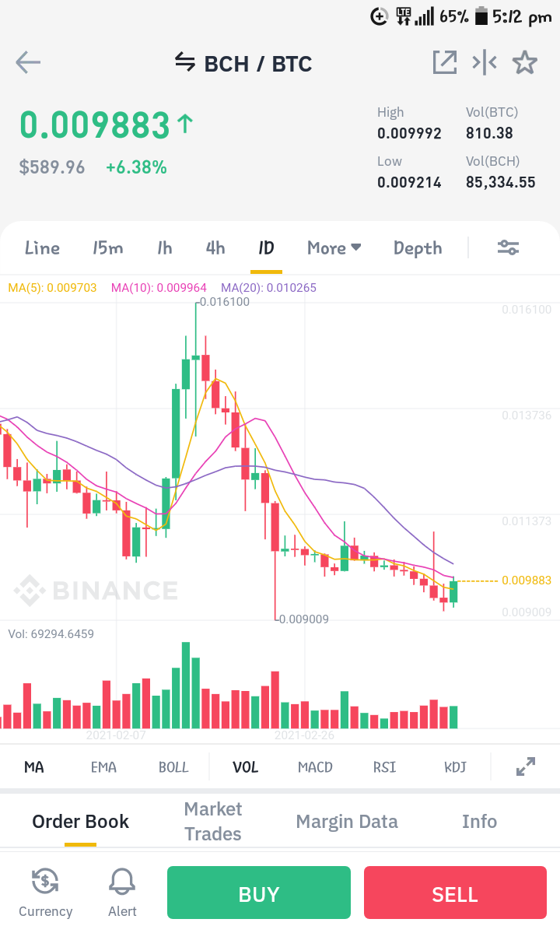
Task: Select the 4h interval
Action: (215, 248)
